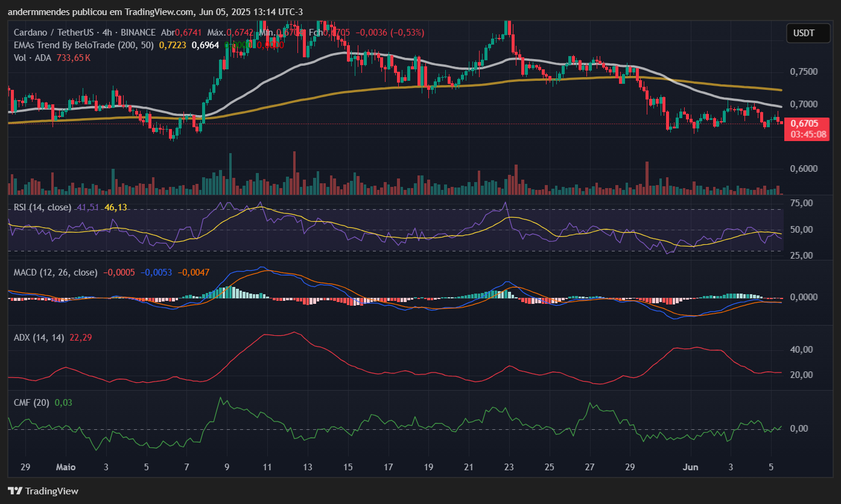
Task: Click the opening price Abr 0,6741
Action: (x=183, y=33)
